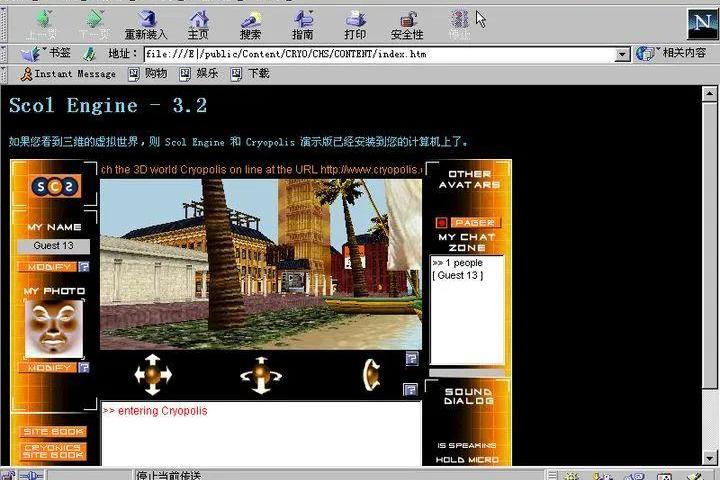Click the Print (打印) icon
The image size is (720, 480).
355,24
